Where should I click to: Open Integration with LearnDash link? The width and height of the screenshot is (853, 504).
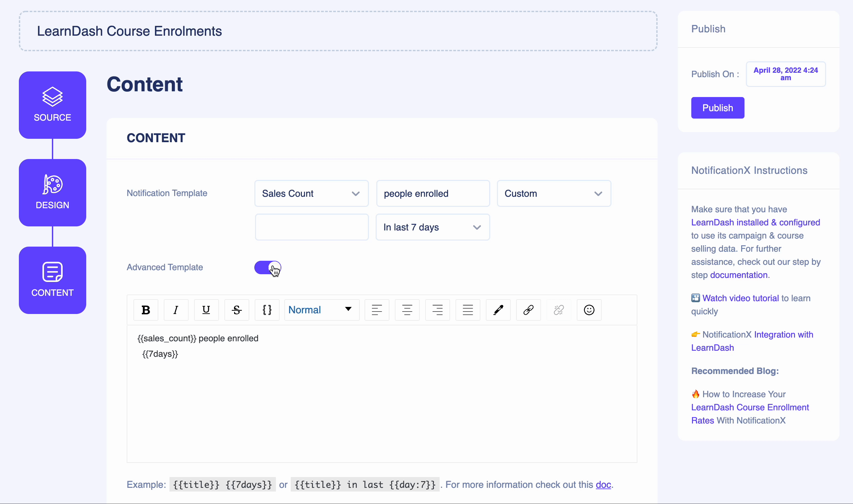(752, 341)
